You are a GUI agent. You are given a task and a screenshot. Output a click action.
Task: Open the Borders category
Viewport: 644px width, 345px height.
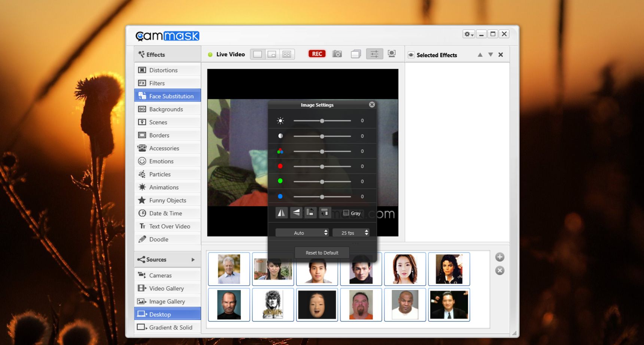point(167,135)
